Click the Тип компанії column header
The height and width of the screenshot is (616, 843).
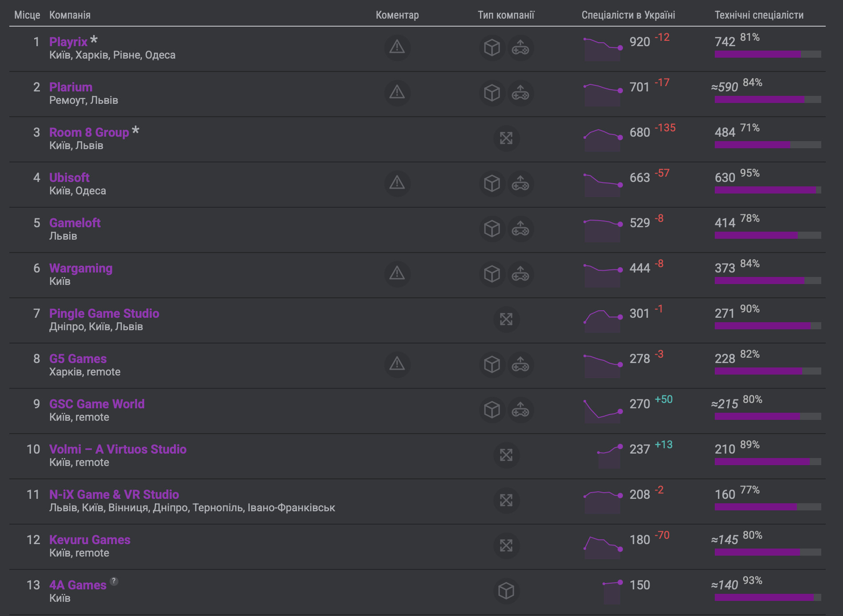point(506,15)
